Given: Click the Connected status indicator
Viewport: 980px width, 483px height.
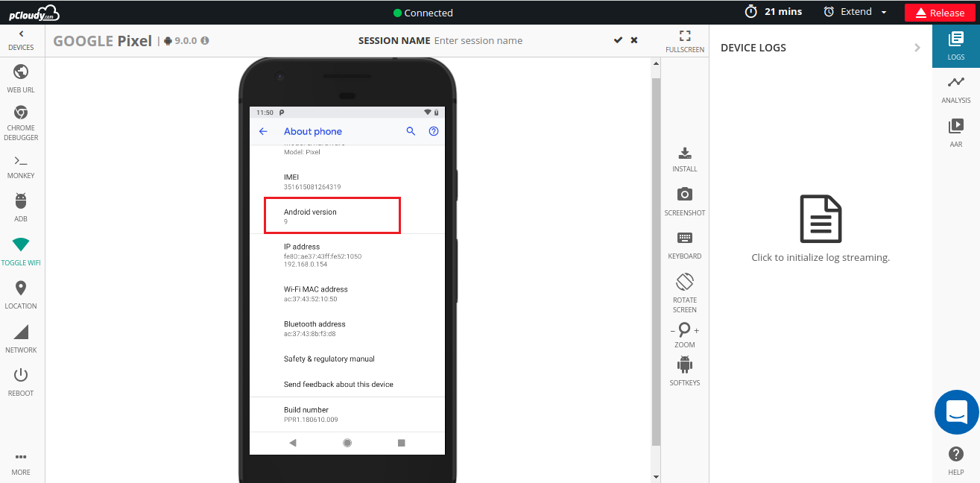Looking at the screenshot, I should click(423, 13).
